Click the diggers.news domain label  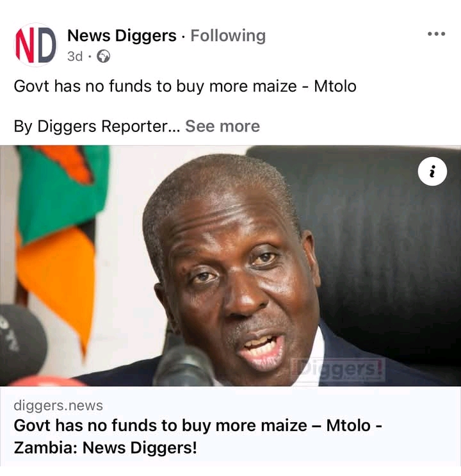tap(58, 406)
